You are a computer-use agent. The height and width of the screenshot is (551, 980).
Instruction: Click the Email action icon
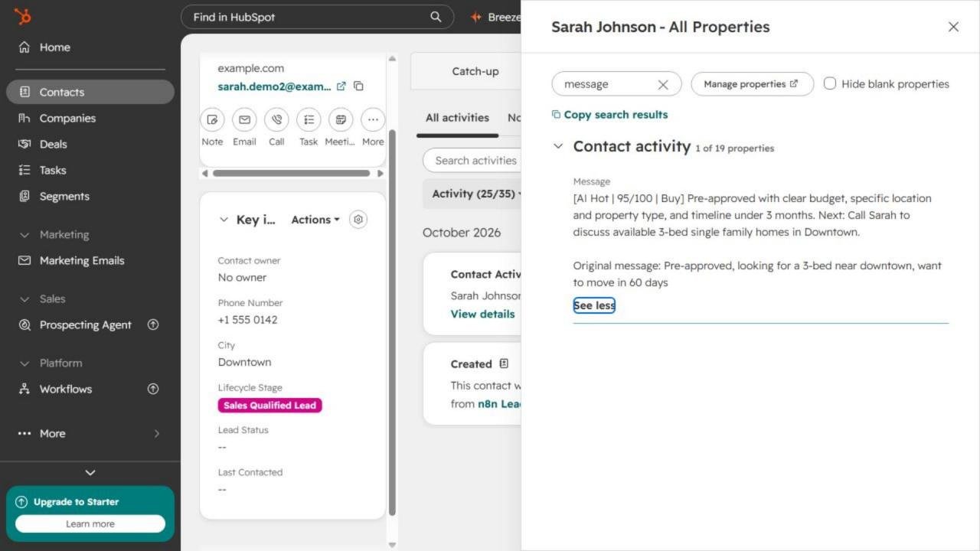(x=244, y=120)
